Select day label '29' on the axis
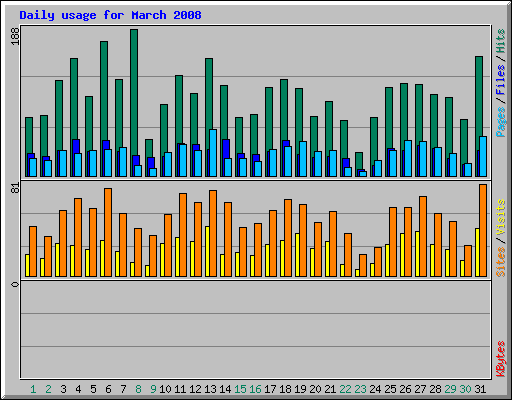 (x=450, y=389)
